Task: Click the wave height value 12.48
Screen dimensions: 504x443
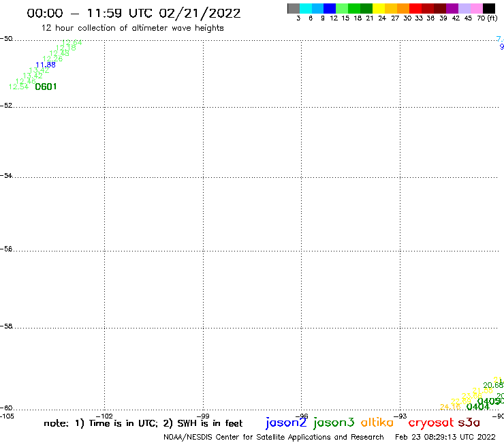Action: click(59, 53)
